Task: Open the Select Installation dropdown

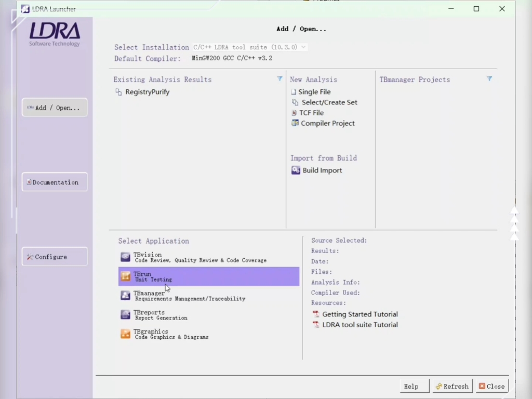Action: coord(250,47)
